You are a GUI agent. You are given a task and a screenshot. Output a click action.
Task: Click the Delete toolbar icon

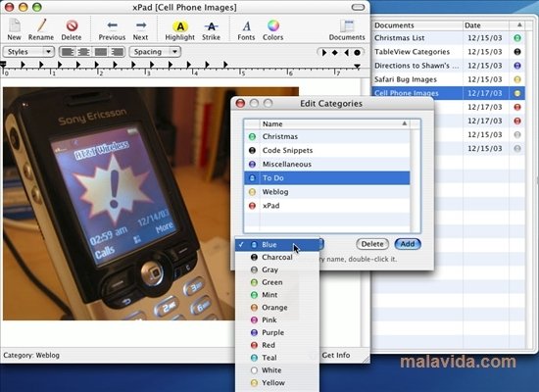[72, 25]
